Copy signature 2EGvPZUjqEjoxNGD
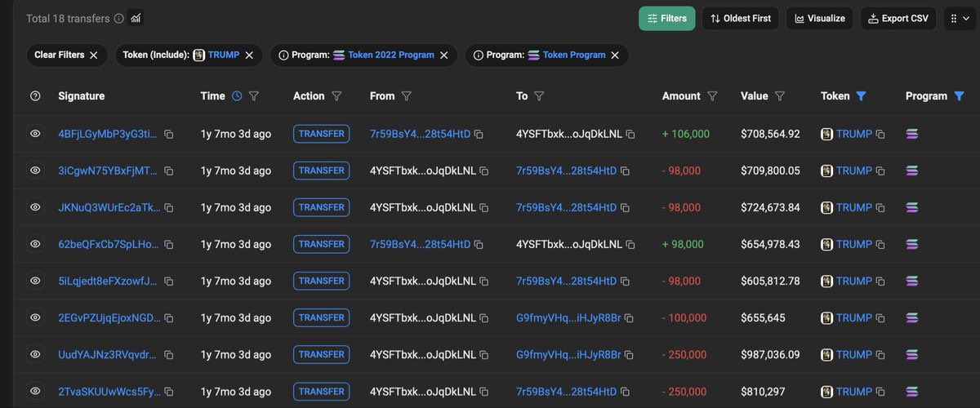This screenshot has height=408, width=980. 169,317
